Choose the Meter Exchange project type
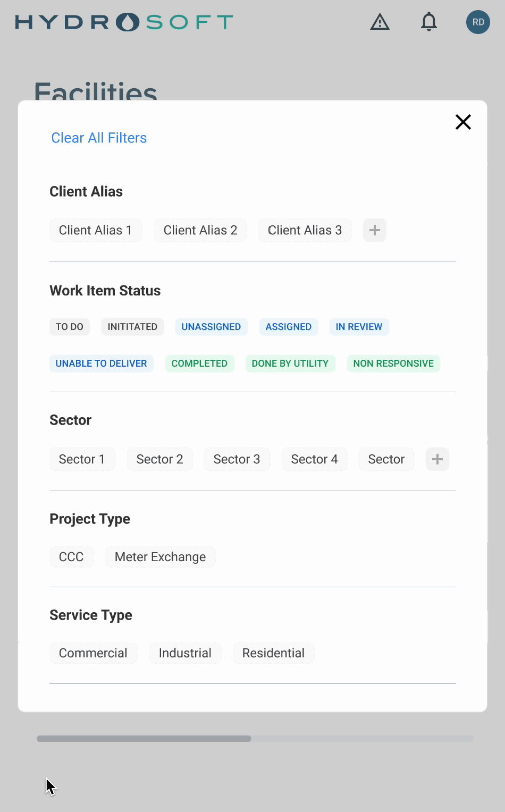The image size is (505, 812). [160, 557]
